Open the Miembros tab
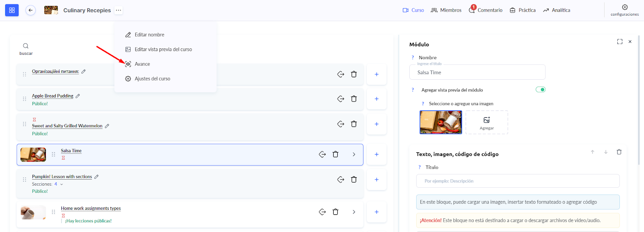Viewport: 644px width, 232px height. (x=446, y=10)
